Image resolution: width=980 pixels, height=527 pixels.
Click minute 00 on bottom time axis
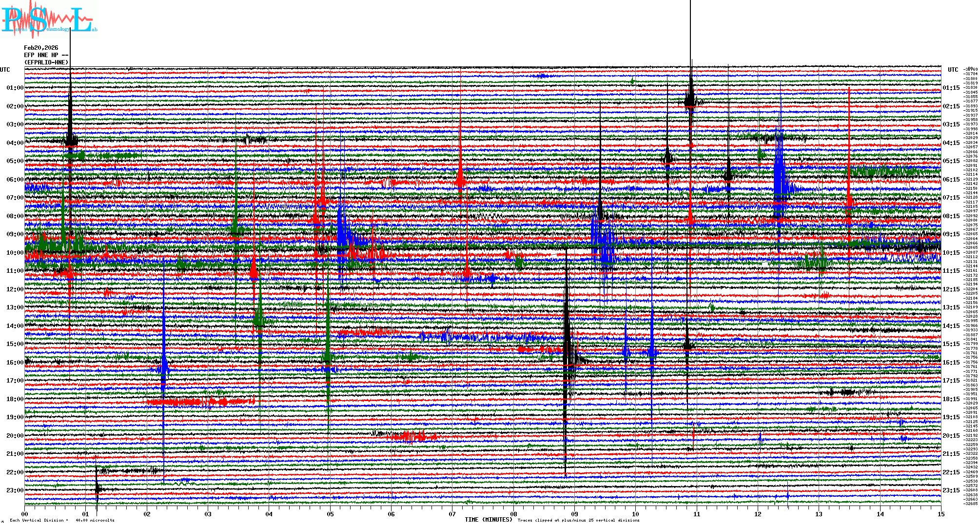point(25,514)
